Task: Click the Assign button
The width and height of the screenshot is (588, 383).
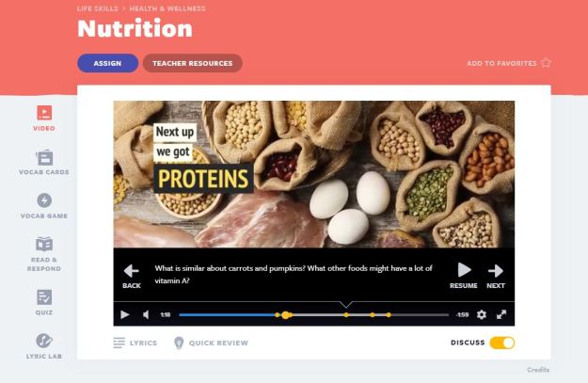Action: [107, 63]
